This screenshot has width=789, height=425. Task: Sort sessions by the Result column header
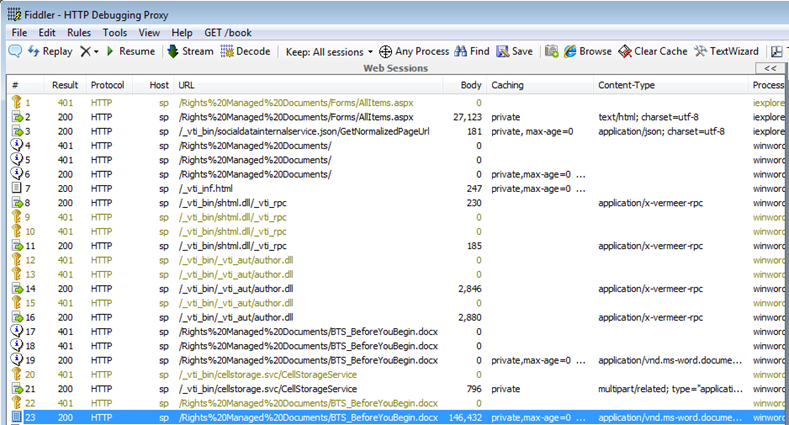[65, 85]
